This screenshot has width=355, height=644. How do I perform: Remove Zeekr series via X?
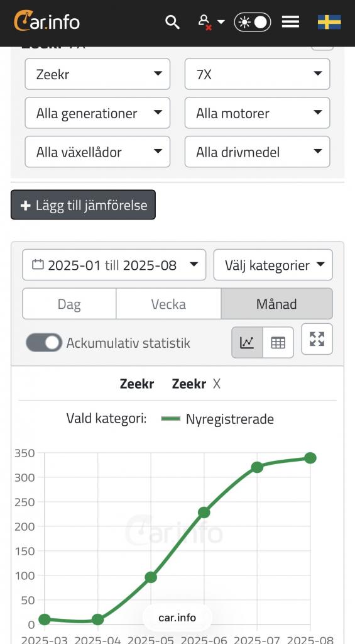pos(217,384)
